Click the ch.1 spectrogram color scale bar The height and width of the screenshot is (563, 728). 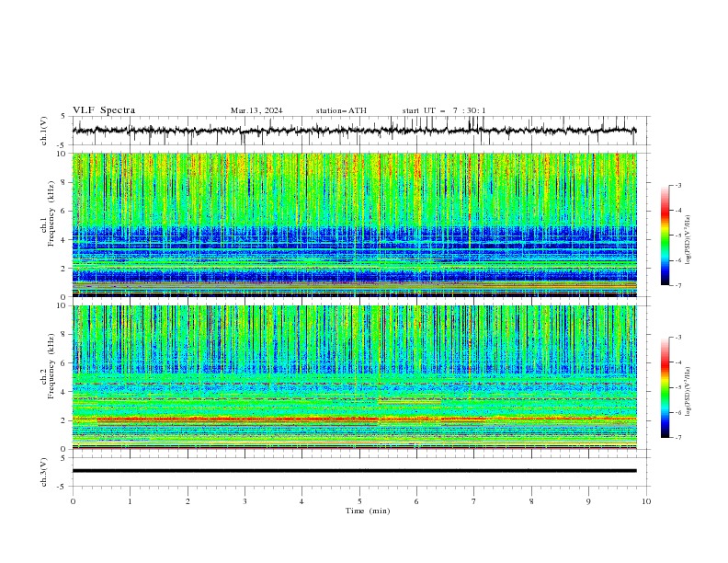tap(665, 235)
